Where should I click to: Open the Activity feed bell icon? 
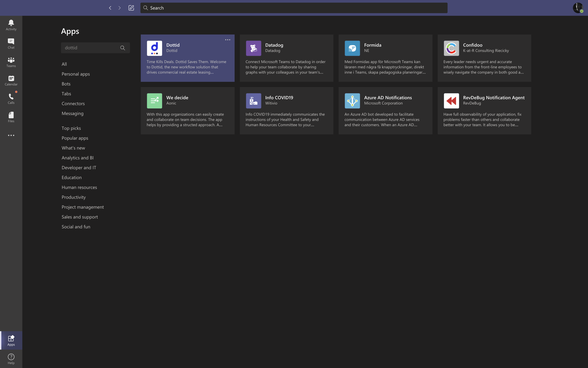pos(11,25)
